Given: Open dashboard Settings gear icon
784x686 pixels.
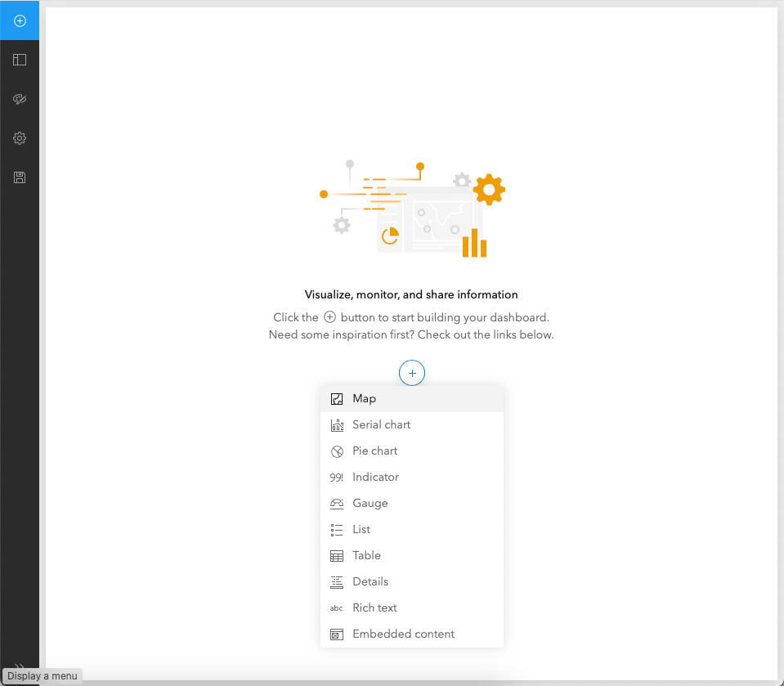Looking at the screenshot, I should 20,138.
